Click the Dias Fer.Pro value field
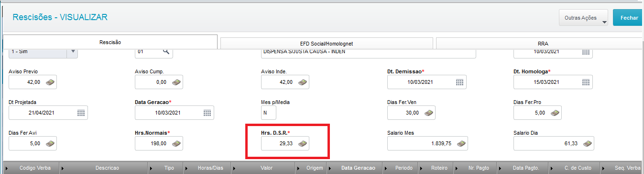The width and height of the screenshot is (644, 174). click(x=537, y=113)
